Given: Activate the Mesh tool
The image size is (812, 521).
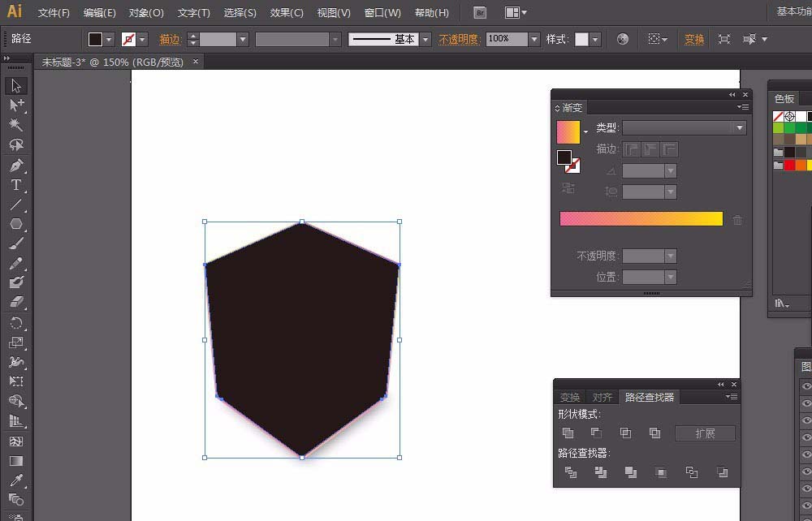Looking at the screenshot, I should point(16,441).
